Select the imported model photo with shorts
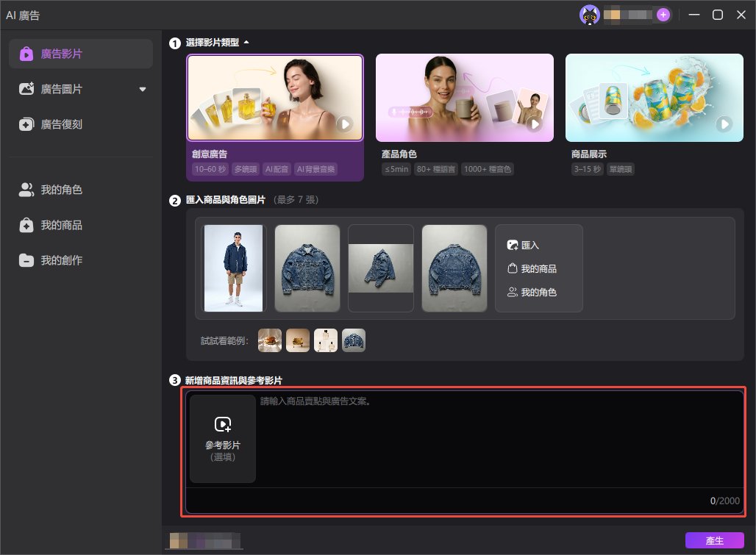756x555 pixels. tap(234, 268)
